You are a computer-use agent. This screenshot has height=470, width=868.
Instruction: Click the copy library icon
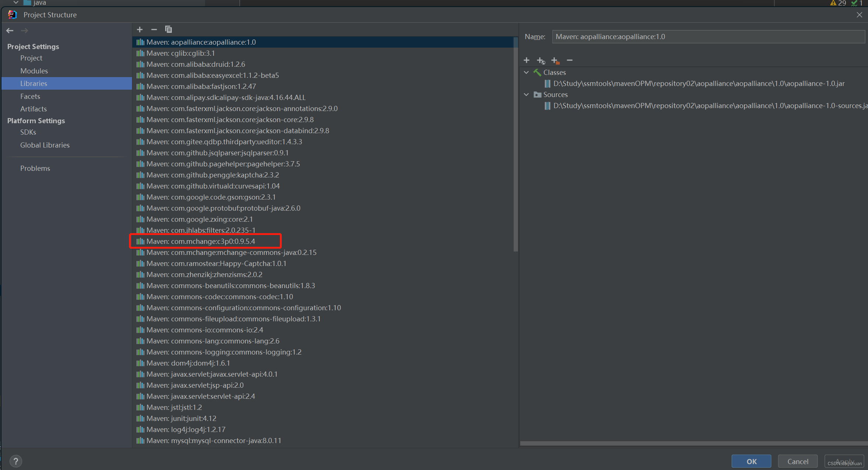(x=169, y=30)
